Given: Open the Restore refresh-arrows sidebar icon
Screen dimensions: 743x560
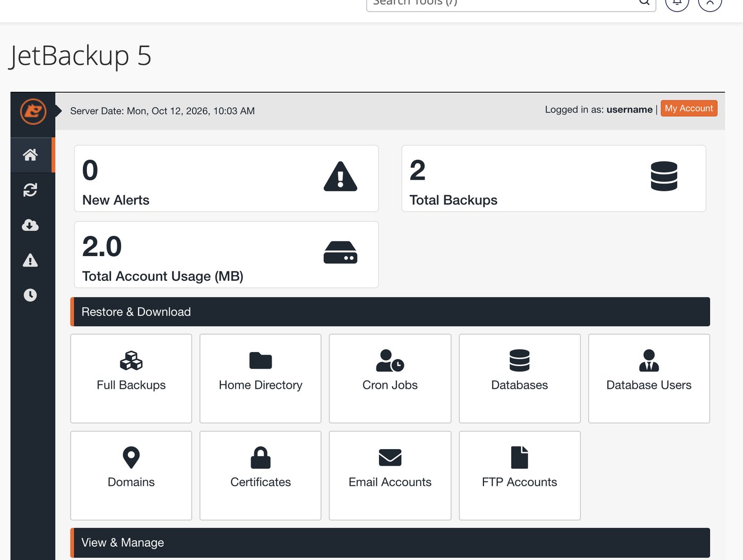Looking at the screenshot, I should [30, 190].
